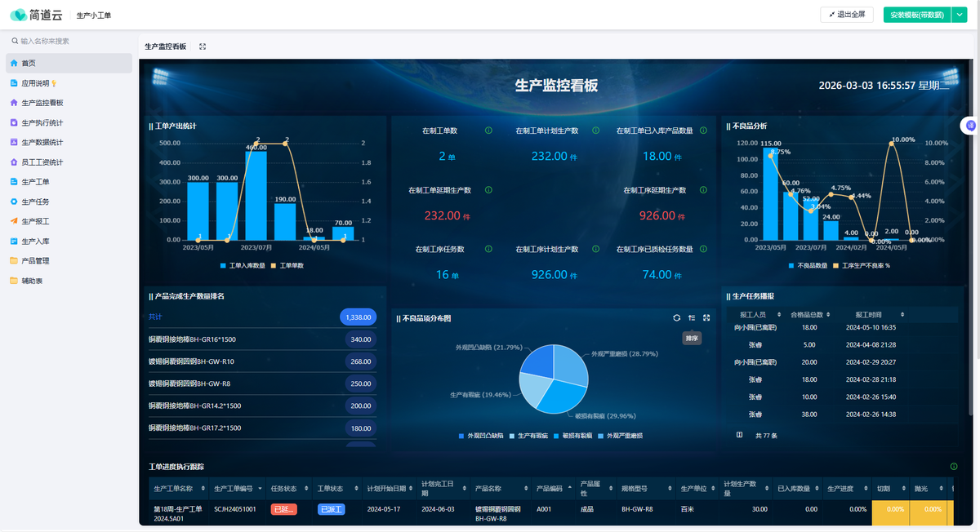Open dropdown arrow beside 安装模板 button

(x=959, y=15)
